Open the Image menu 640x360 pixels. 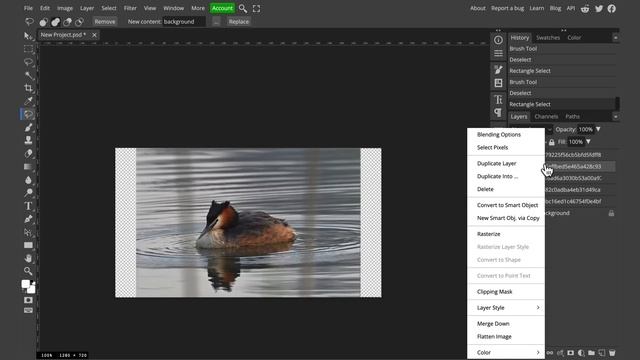pos(65,8)
